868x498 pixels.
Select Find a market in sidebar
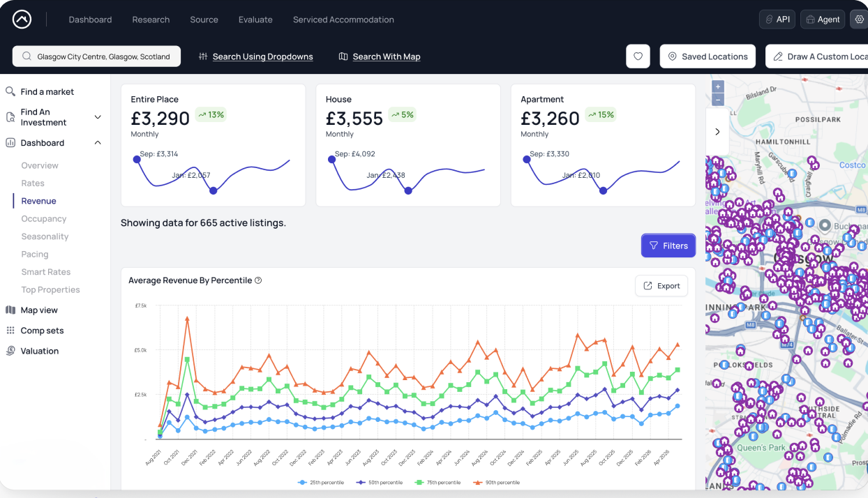pos(47,91)
